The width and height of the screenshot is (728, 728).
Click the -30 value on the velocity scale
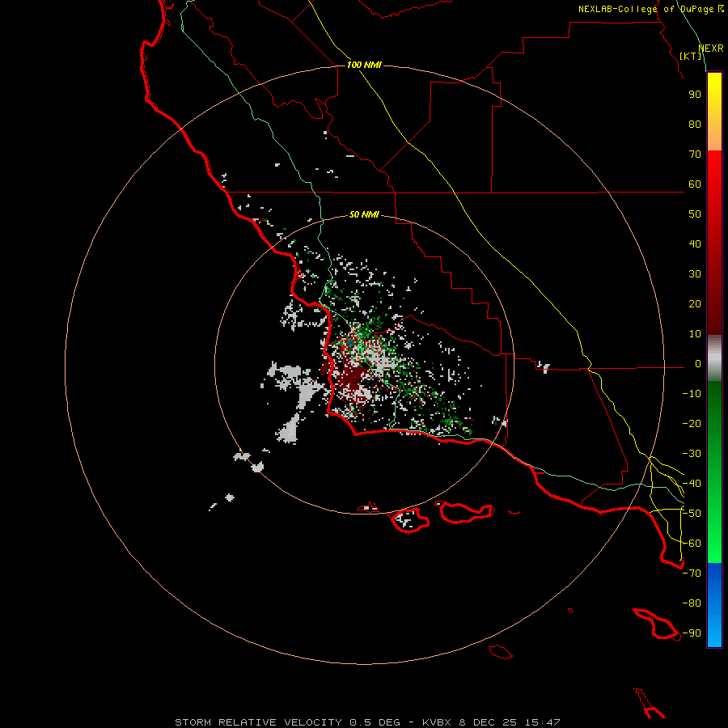click(692, 454)
